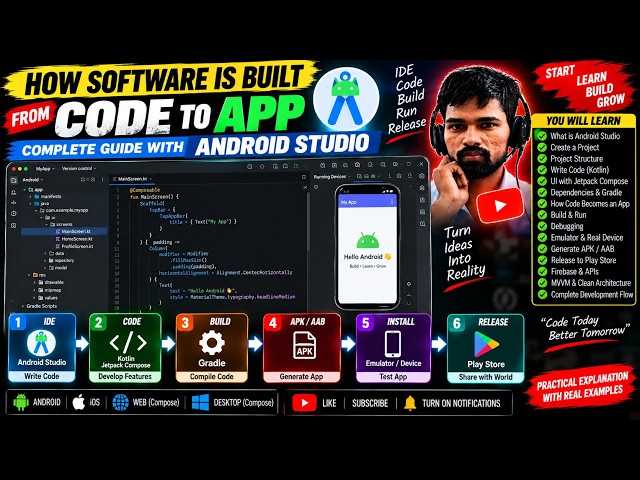Open the MyApp project dropdown
This screenshot has width=640, height=480.
pyautogui.click(x=44, y=169)
